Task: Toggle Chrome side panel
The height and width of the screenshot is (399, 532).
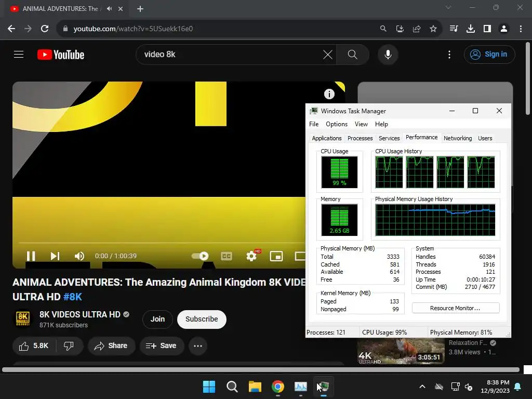Action: point(487,29)
